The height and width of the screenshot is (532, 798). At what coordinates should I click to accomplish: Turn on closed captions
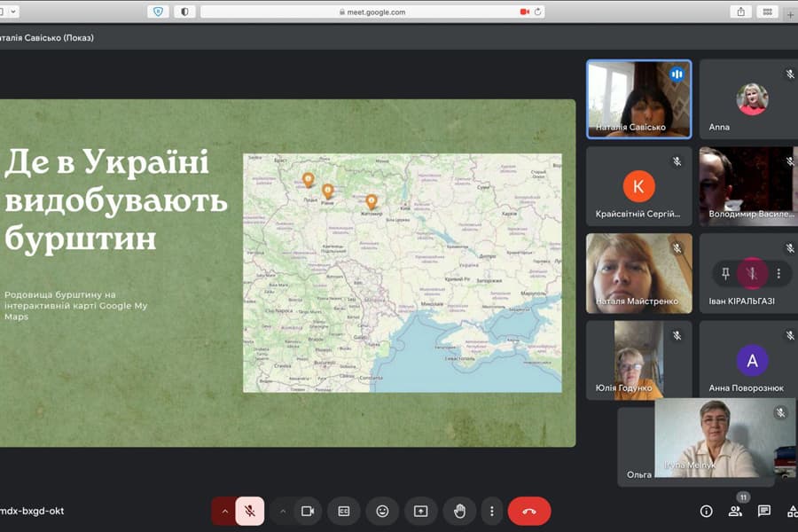coord(344,511)
